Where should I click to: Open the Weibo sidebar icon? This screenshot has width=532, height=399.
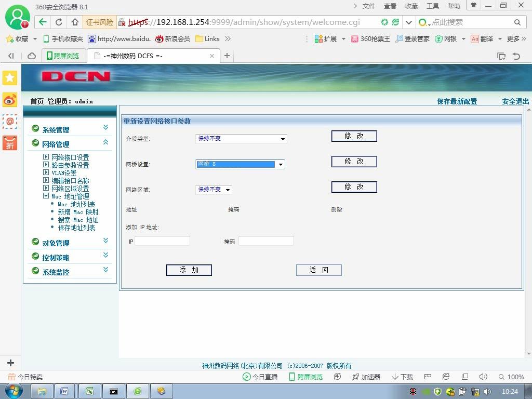pyautogui.click(x=10, y=100)
